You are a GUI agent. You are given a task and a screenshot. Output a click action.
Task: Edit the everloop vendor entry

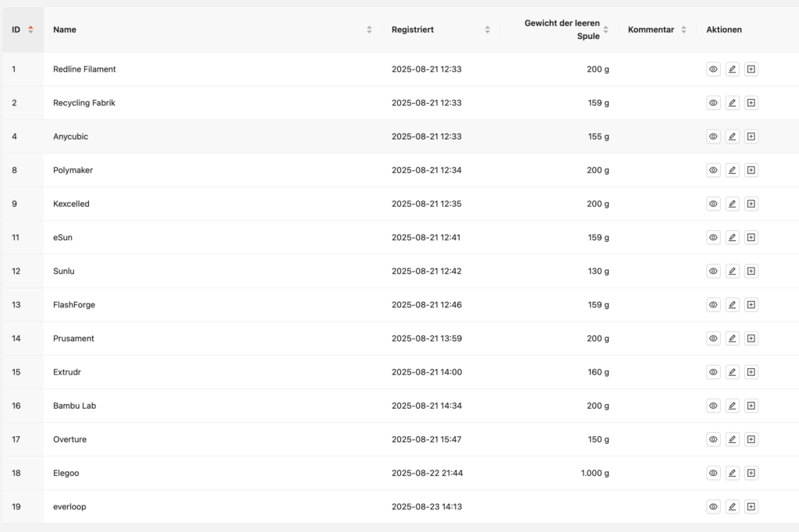(732, 507)
